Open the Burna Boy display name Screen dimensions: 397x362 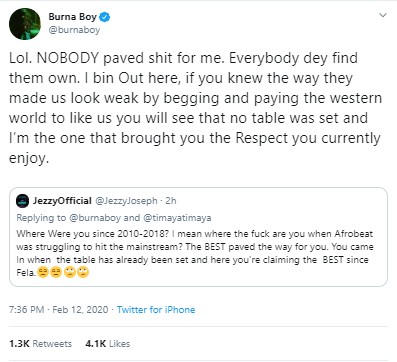pos(72,17)
